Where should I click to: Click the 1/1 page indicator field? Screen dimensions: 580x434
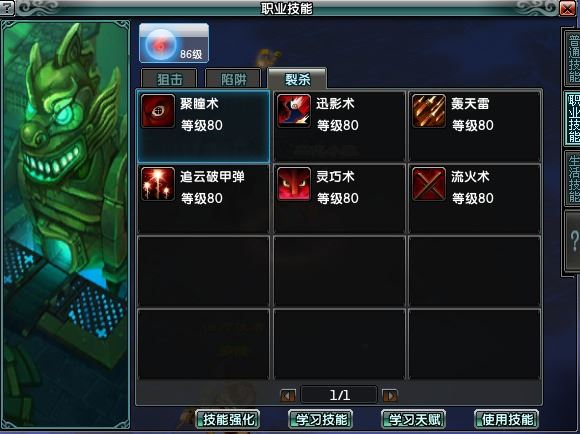(x=339, y=395)
